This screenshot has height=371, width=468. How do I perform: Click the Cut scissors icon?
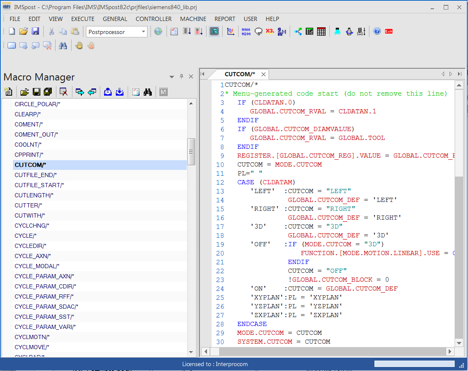(51, 31)
